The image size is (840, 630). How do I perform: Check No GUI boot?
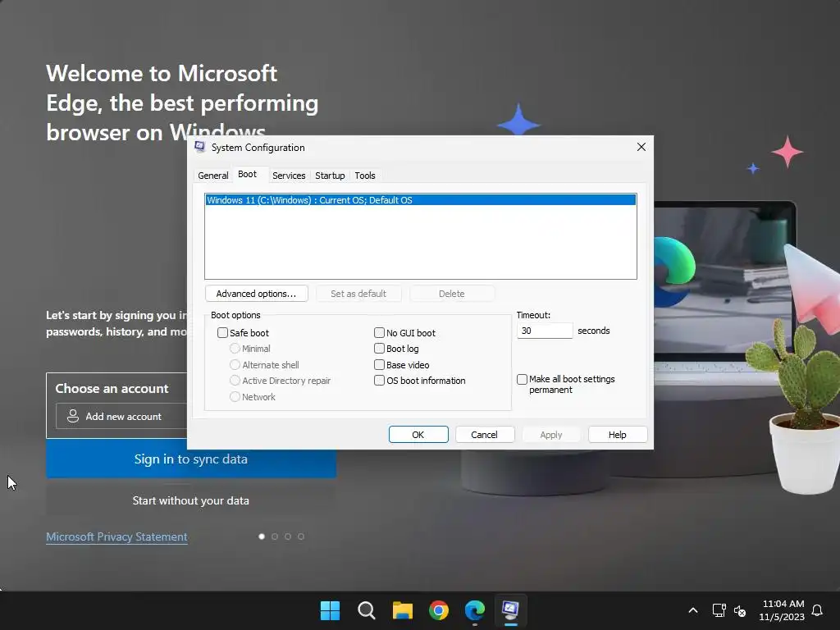point(379,333)
